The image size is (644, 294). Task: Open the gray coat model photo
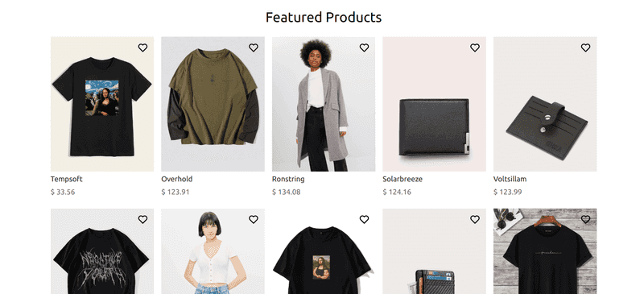(324, 104)
